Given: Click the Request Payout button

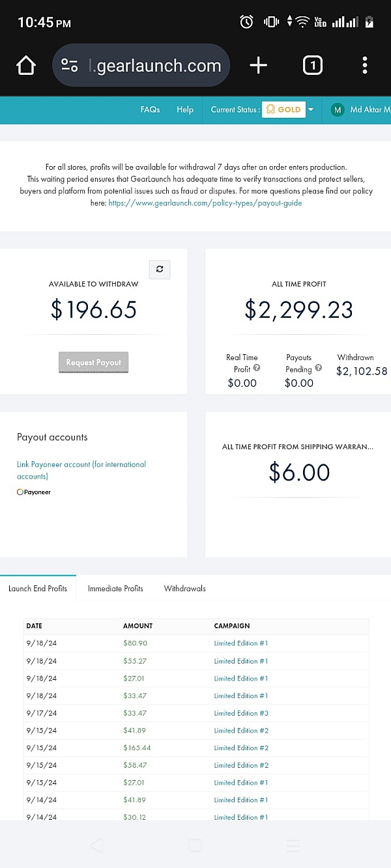Looking at the screenshot, I should pyautogui.click(x=94, y=363).
